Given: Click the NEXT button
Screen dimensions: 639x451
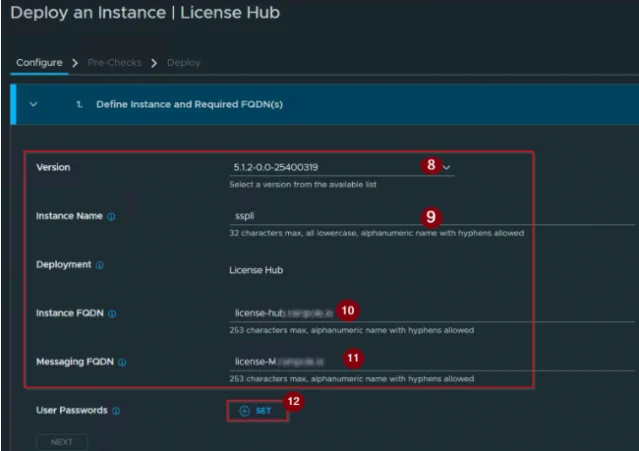Looking at the screenshot, I should tap(62, 442).
